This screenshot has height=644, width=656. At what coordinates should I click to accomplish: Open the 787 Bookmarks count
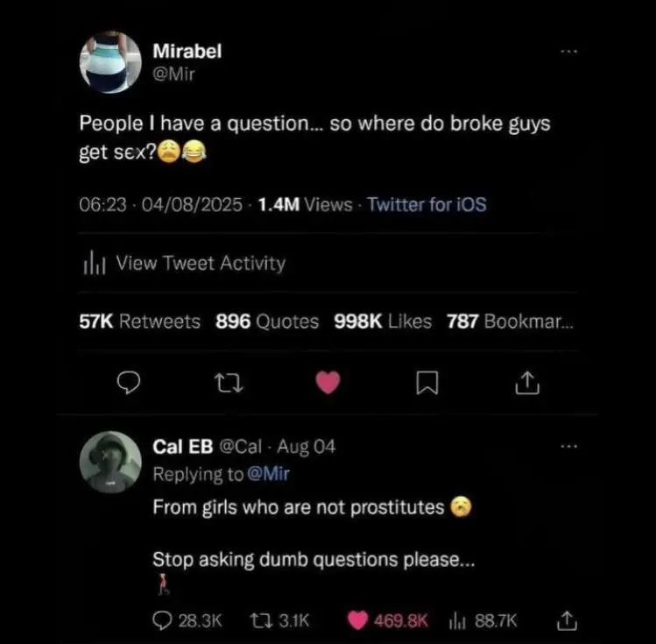(x=510, y=322)
